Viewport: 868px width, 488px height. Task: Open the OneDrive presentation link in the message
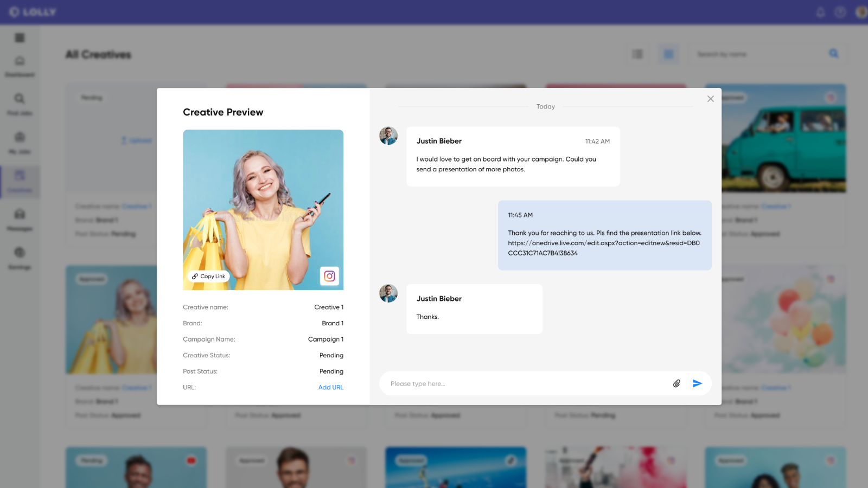pyautogui.click(x=604, y=248)
